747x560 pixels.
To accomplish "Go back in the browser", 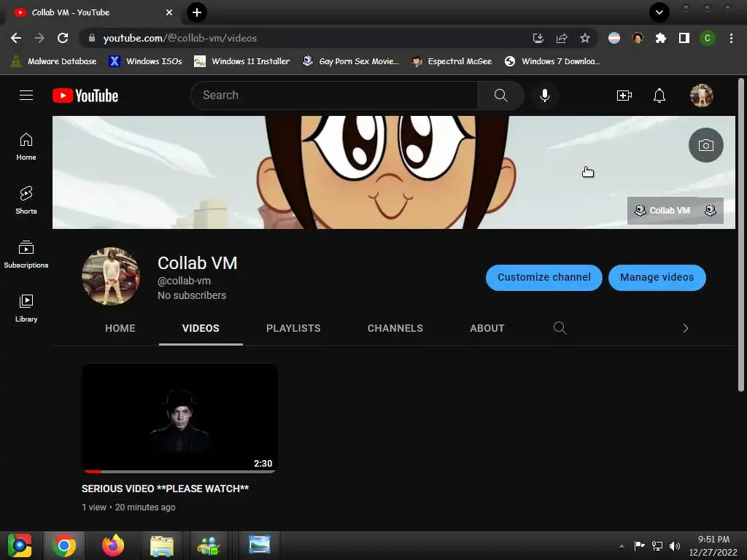I will [x=16, y=38].
